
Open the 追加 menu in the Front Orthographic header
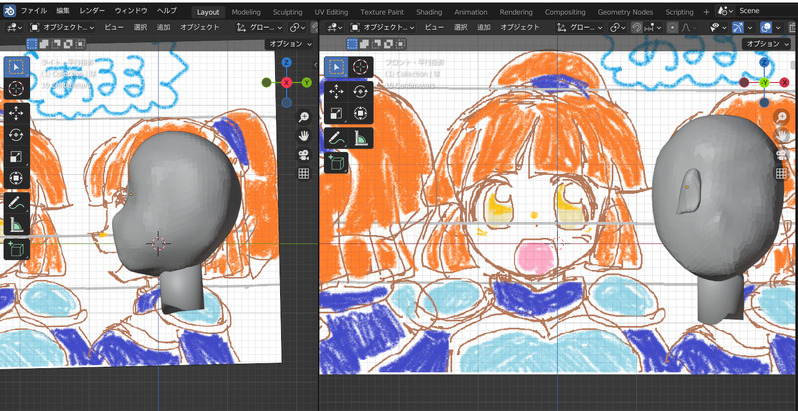484,27
